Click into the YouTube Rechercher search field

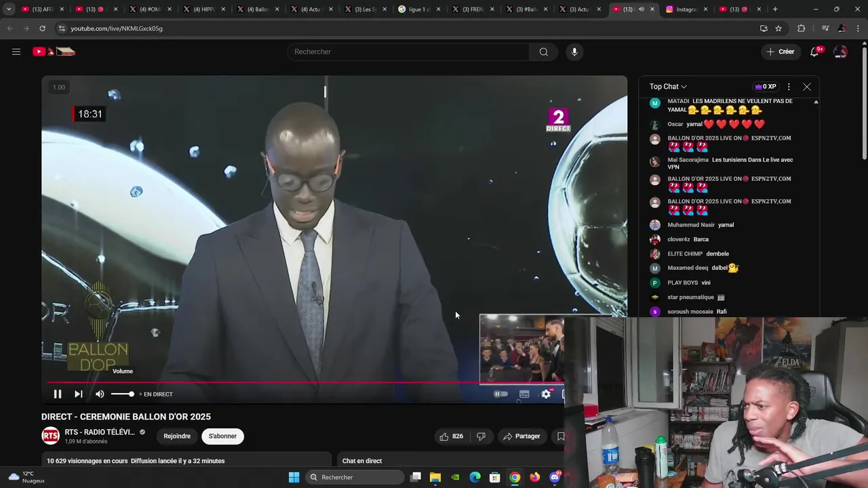pos(409,52)
